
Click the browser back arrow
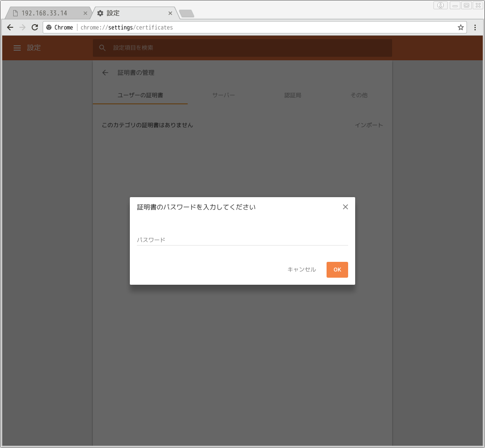[10, 27]
